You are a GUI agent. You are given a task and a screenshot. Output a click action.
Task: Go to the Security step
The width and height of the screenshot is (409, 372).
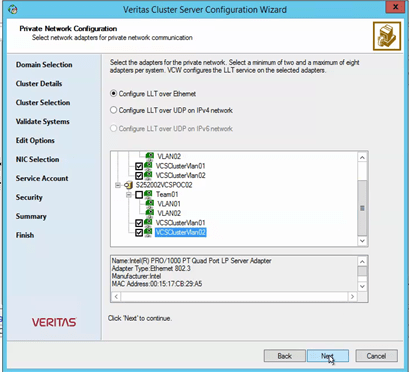[x=29, y=197]
